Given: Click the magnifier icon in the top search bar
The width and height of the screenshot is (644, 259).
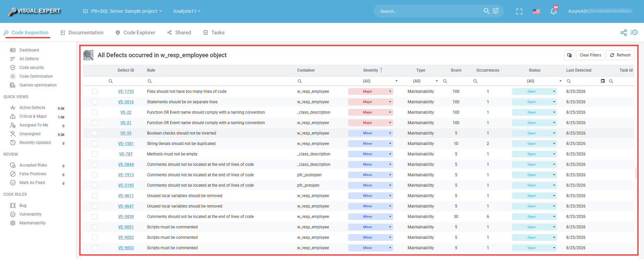Looking at the screenshot, I should click(x=486, y=11).
